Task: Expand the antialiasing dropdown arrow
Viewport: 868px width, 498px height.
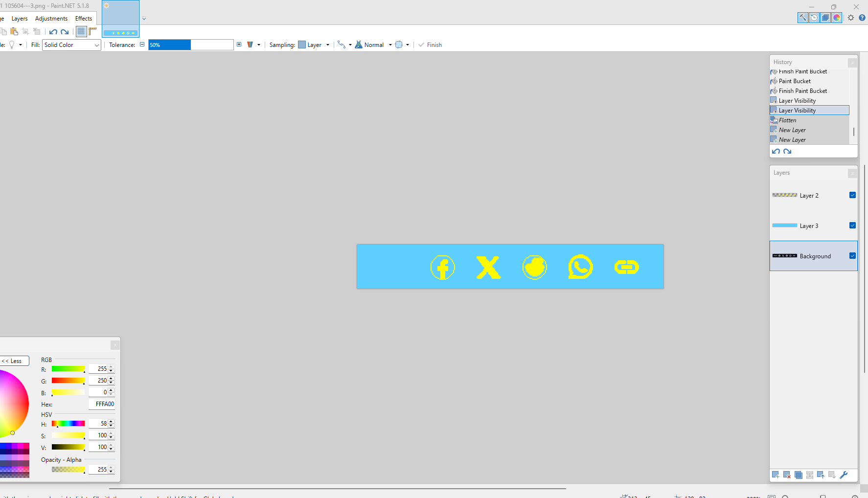Action: 350,45
